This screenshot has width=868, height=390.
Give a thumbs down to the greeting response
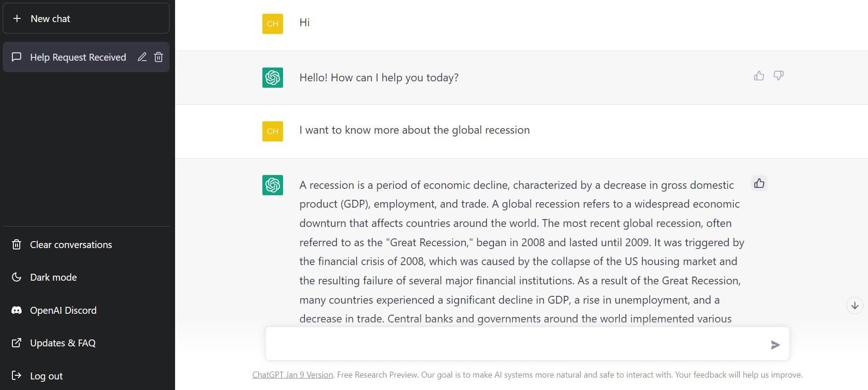click(778, 76)
